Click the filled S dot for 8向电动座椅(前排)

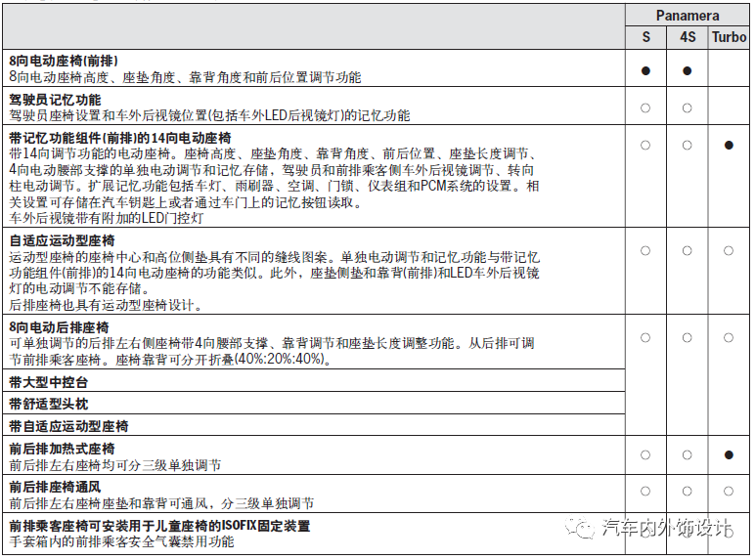pos(645,71)
